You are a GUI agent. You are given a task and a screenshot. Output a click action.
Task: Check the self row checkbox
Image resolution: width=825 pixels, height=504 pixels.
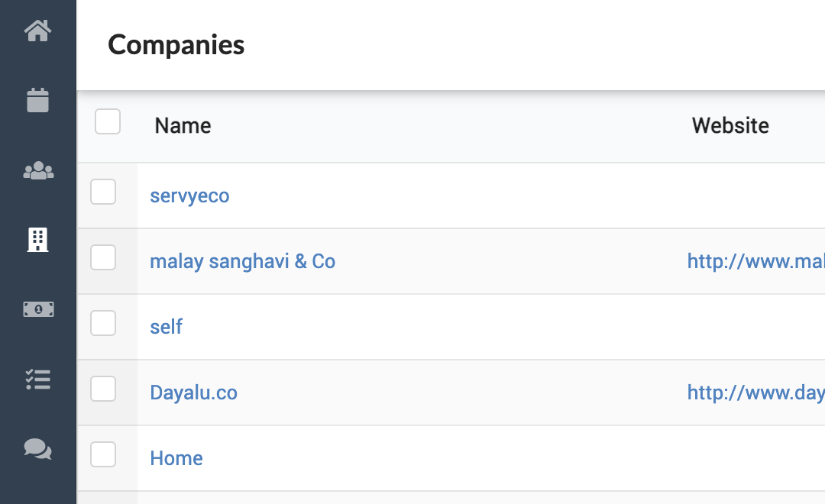(103, 323)
